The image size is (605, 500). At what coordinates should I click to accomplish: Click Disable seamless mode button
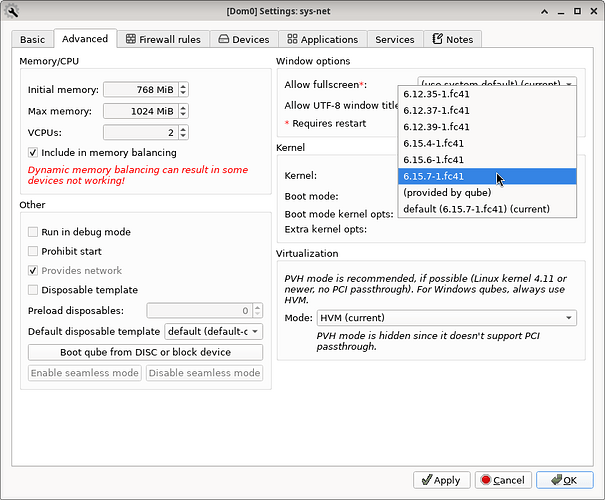[x=204, y=373]
